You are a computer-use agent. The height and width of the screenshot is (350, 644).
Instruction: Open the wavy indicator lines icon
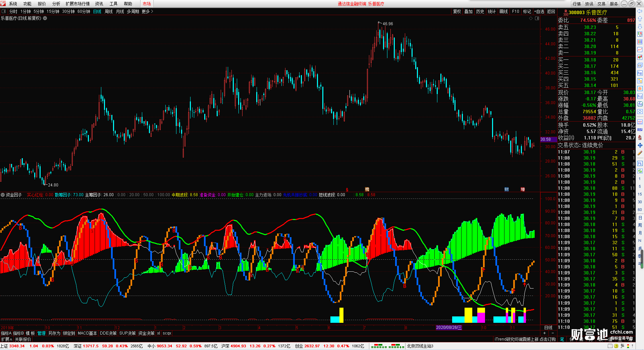[x=640, y=122]
